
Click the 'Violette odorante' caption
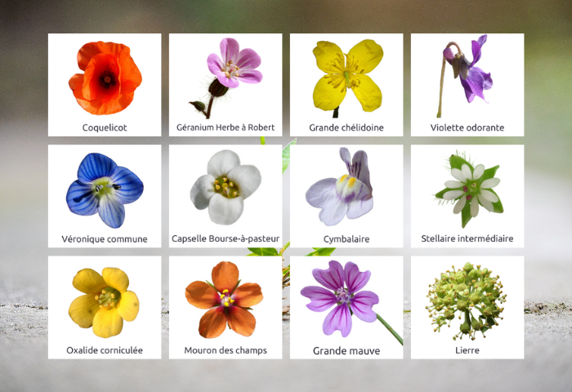point(467,127)
